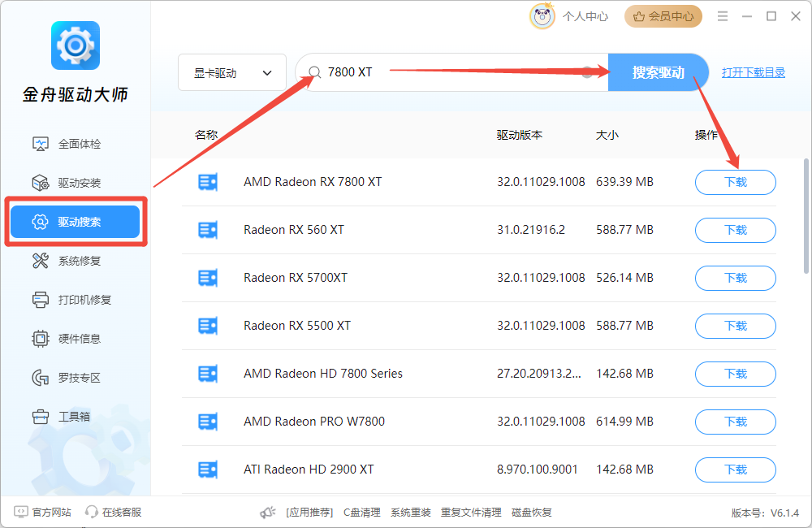Viewport: 812px width, 528px height.
Task: Download the Radeon RX 5700XT driver
Action: (x=735, y=278)
